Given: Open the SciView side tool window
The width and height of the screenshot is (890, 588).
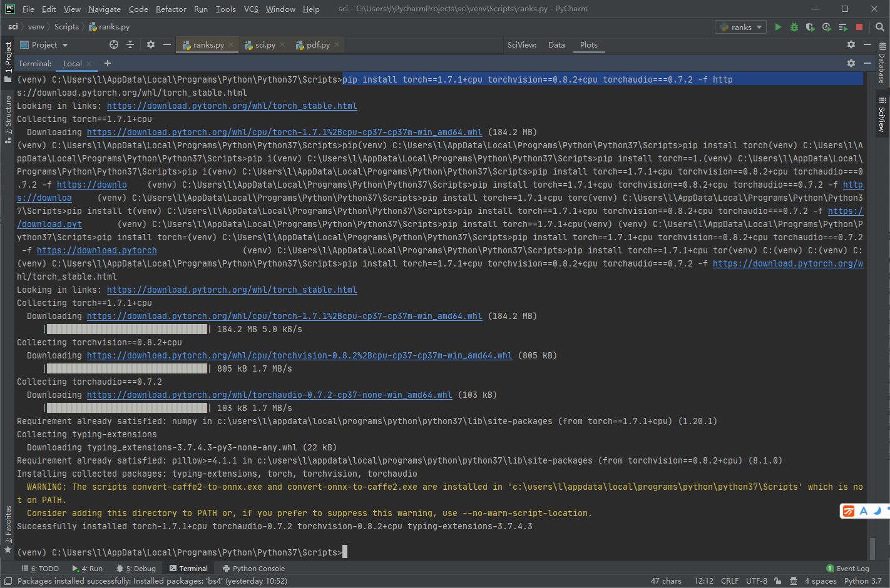Looking at the screenshot, I should click(882, 114).
